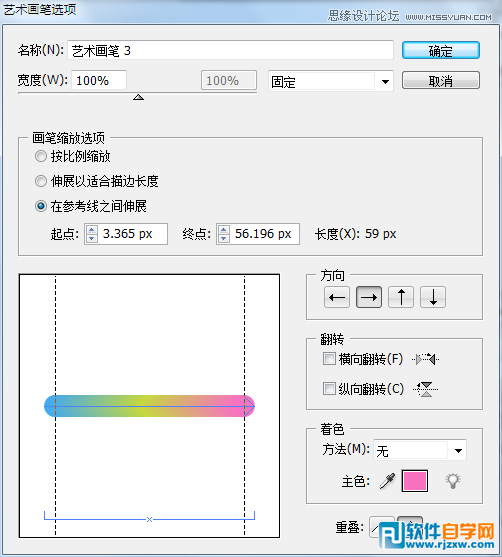Confirm with the 确定 button
502x557 pixels.
point(441,51)
